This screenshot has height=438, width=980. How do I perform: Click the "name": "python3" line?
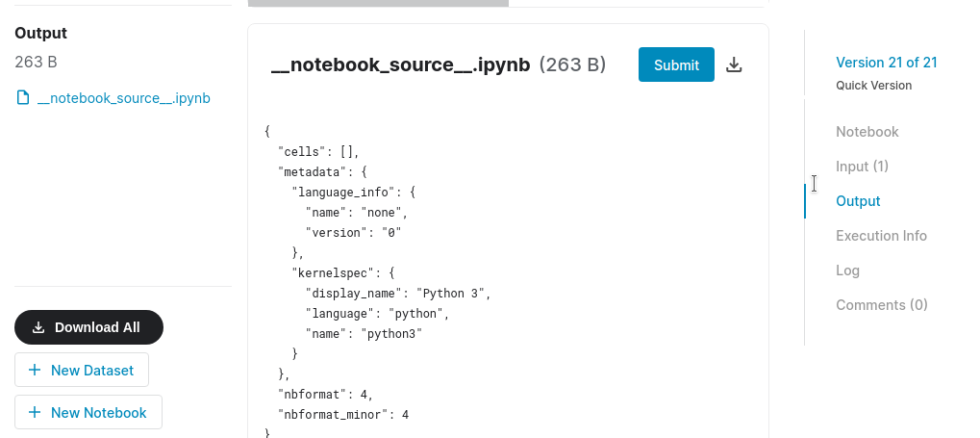coord(364,333)
